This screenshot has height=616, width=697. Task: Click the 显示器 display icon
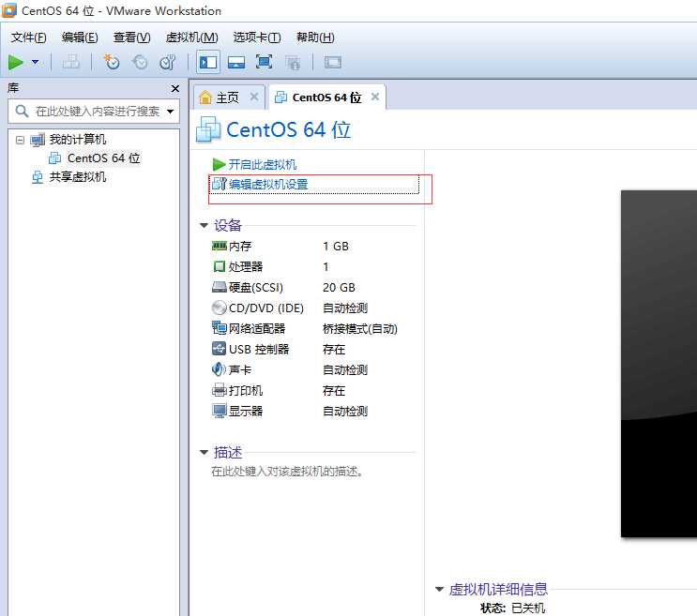pyautogui.click(x=220, y=411)
